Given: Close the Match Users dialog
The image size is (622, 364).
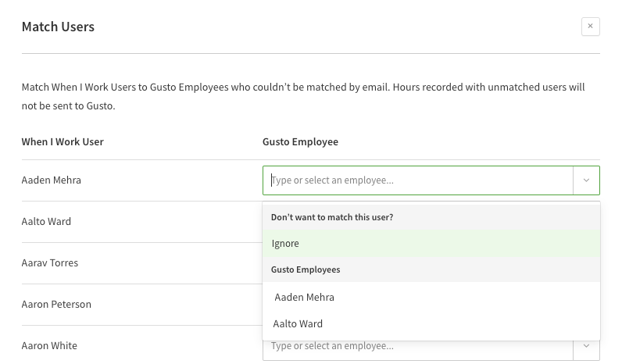Looking at the screenshot, I should pos(590,27).
